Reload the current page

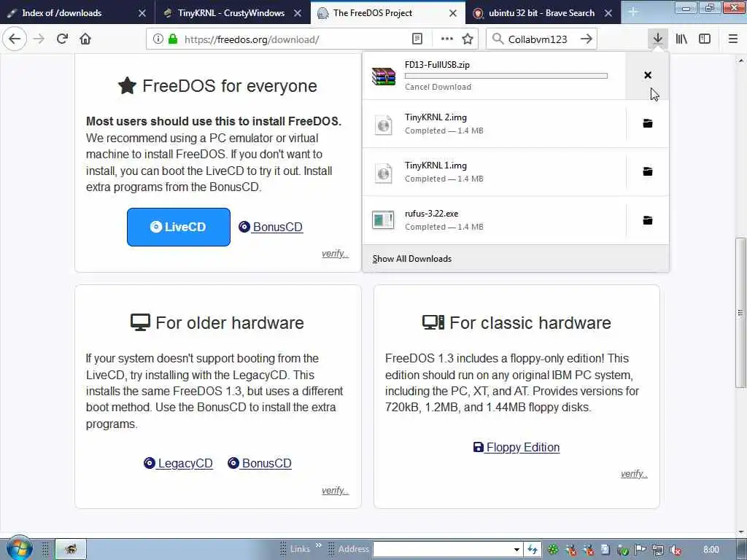pyautogui.click(x=62, y=39)
